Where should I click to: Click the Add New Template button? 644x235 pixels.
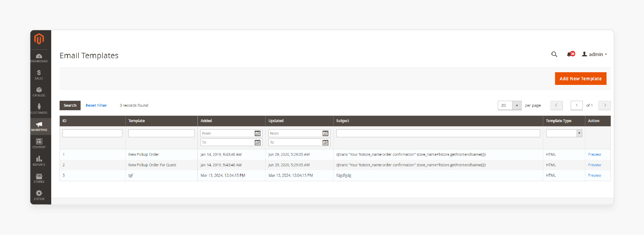point(581,78)
